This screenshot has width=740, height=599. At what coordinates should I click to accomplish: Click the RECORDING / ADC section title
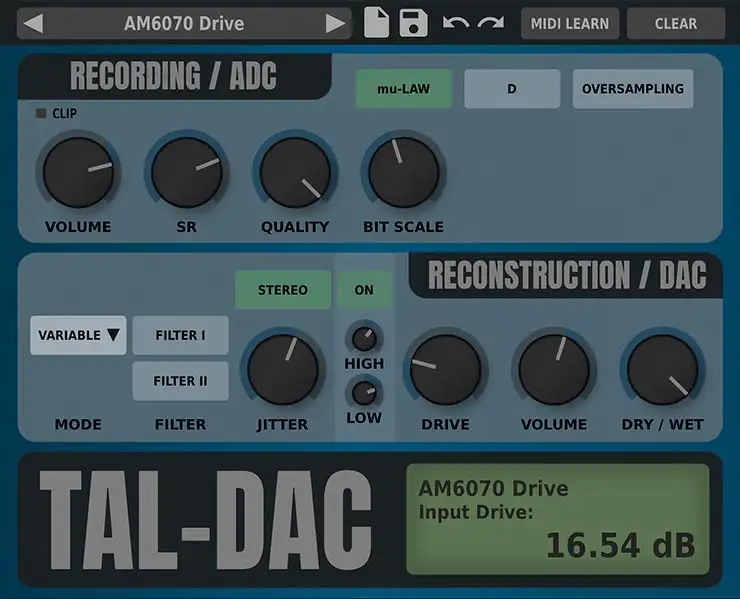(x=173, y=76)
